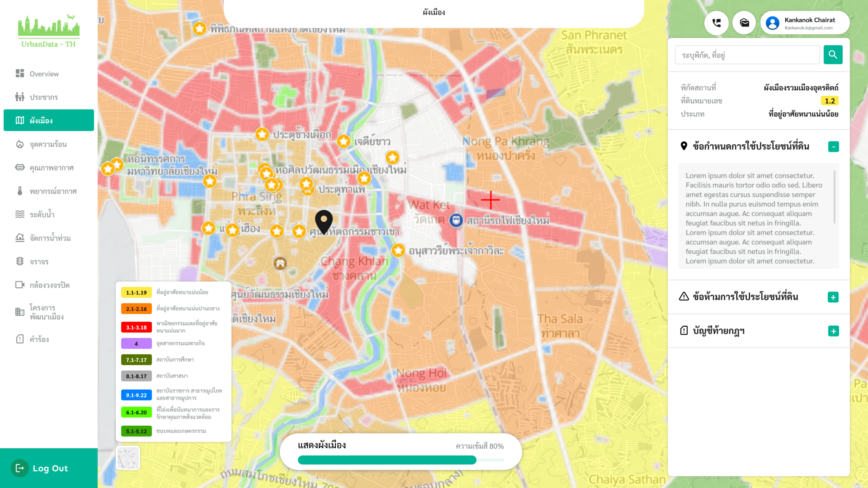The width and height of the screenshot is (868, 488).
Task: Click the black location pin on the map
Action: pos(324,221)
